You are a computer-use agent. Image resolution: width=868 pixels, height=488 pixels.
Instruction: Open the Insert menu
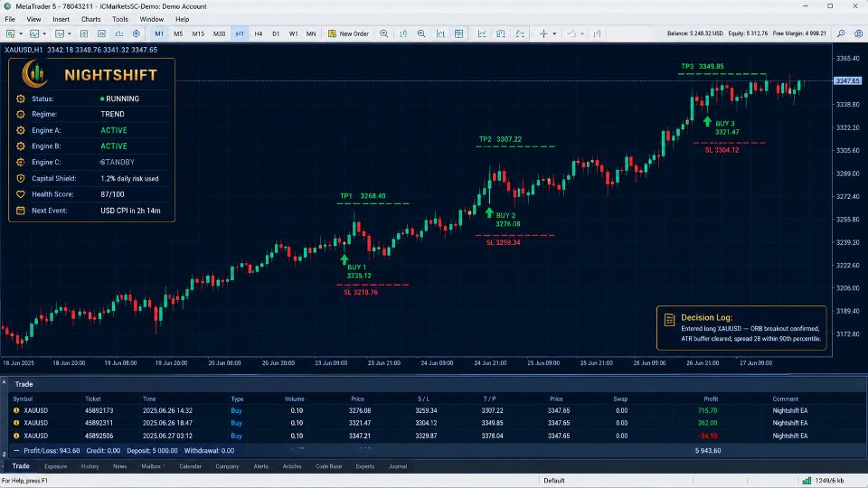pyautogui.click(x=61, y=19)
